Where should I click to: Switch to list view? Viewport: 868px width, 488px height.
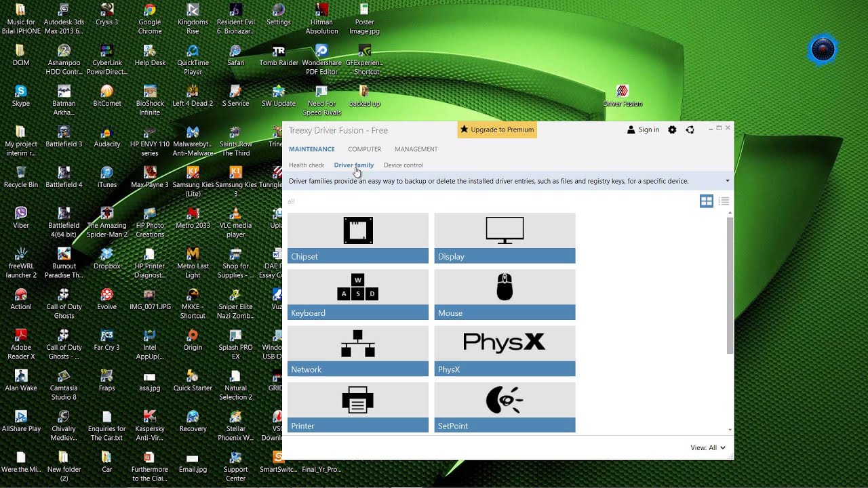pyautogui.click(x=724, y=201)
